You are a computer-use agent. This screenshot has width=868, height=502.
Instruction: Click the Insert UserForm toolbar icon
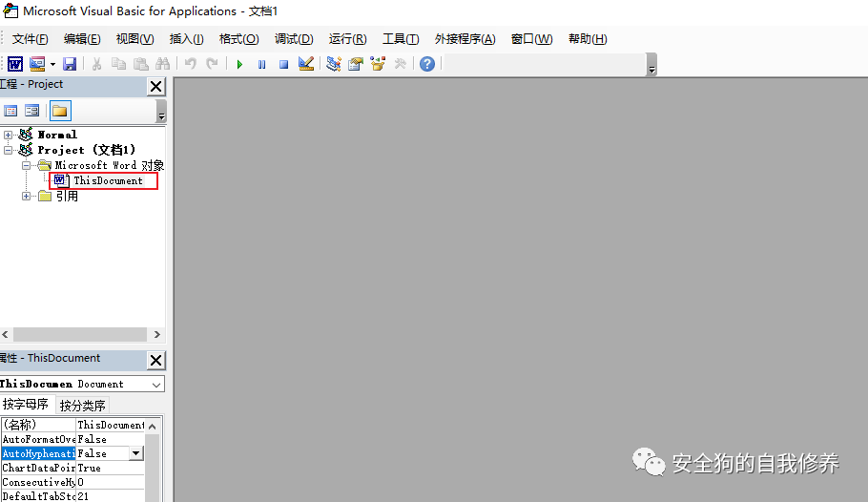(x=37, y=64)
